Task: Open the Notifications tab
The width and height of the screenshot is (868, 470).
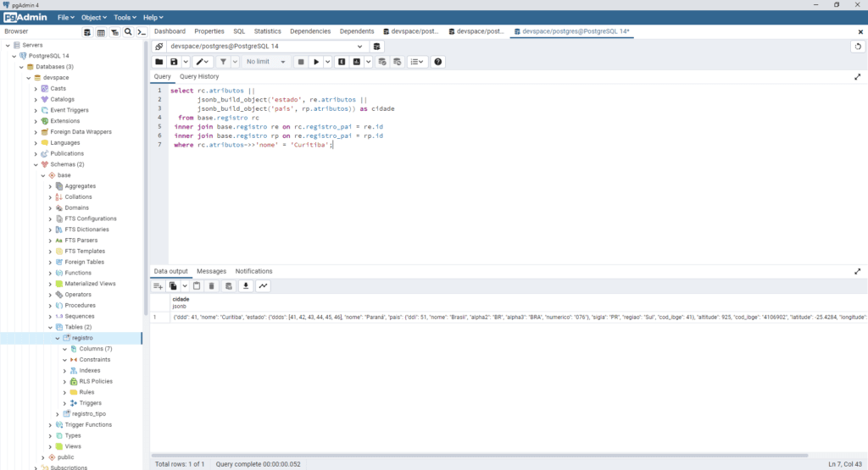Action: pyautogui.click(x=253, y=272)
